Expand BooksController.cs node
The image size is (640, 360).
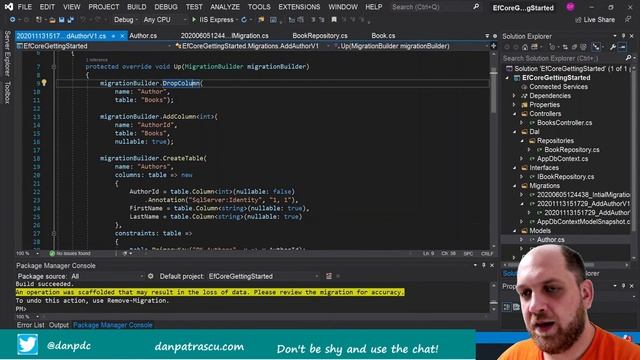pyautogui.click(x=522, y=122)
